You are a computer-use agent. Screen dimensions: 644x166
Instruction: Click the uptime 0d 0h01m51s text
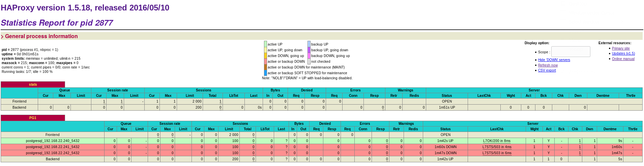click(20, 54)
